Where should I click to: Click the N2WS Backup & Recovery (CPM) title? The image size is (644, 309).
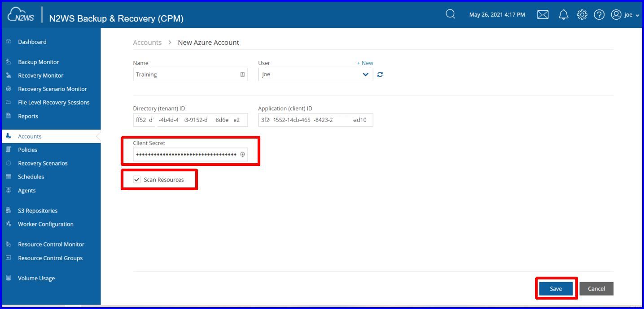(116, 19)
